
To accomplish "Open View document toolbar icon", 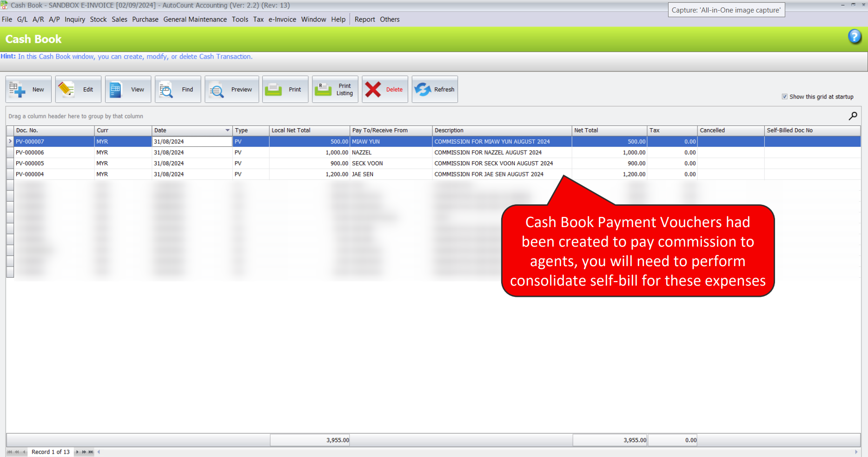I will coord(116,90).
